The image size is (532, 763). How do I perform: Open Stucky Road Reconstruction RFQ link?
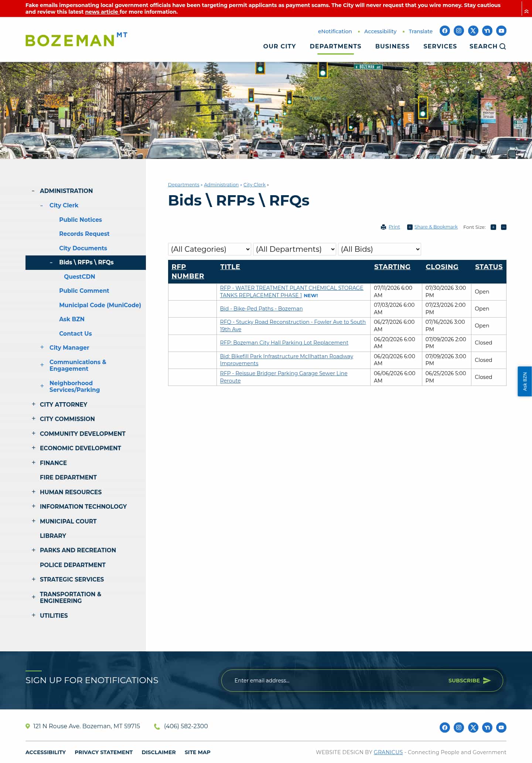pos(293,326)
